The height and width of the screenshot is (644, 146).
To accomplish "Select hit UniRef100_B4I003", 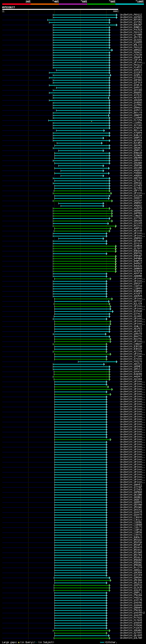I will click(x=131, y=226).
